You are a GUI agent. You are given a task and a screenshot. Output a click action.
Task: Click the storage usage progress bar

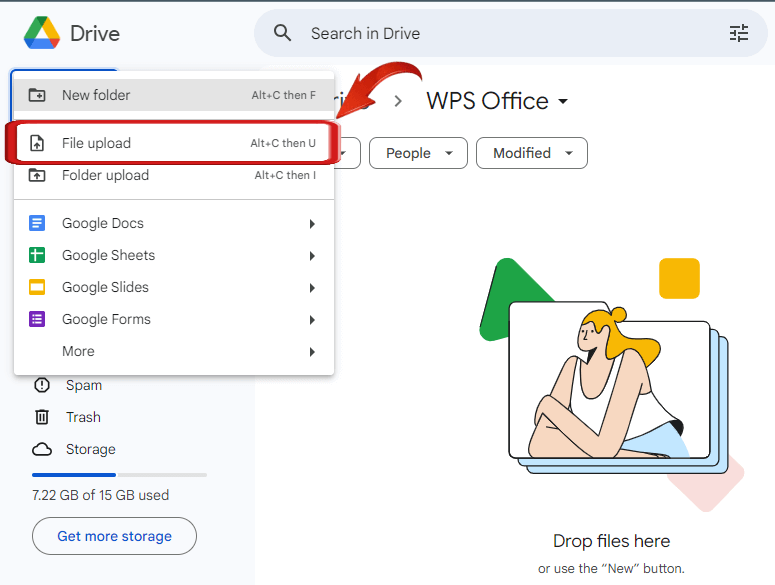point(119,475)
